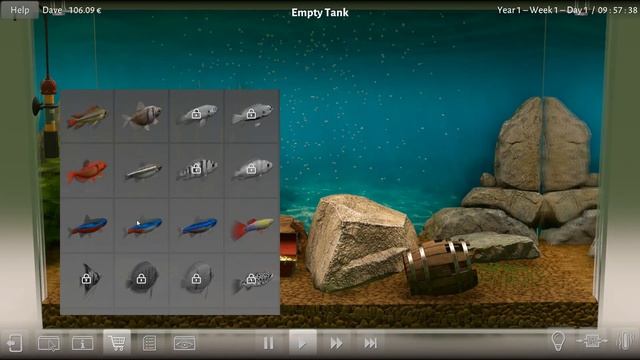Select the bright red-orange fish
This screenshot has height=360, width=640.
[x=87, y=171]
